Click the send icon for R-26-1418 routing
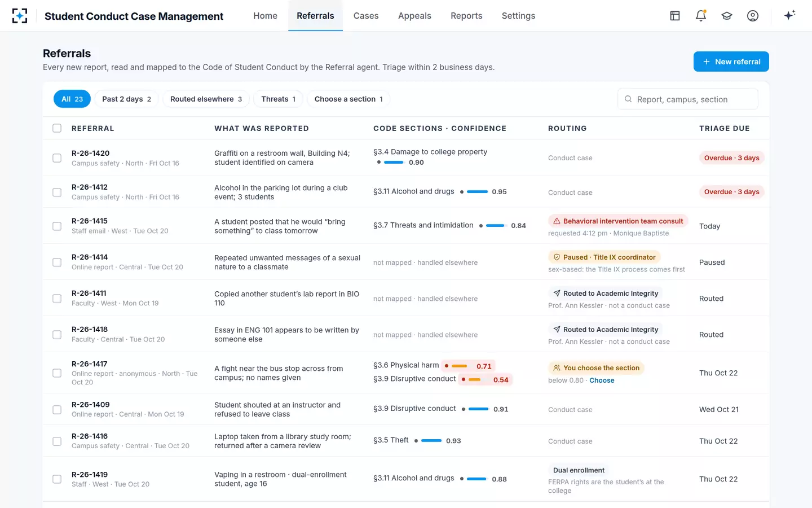This screenshot has height=508, width=812. 557,330
